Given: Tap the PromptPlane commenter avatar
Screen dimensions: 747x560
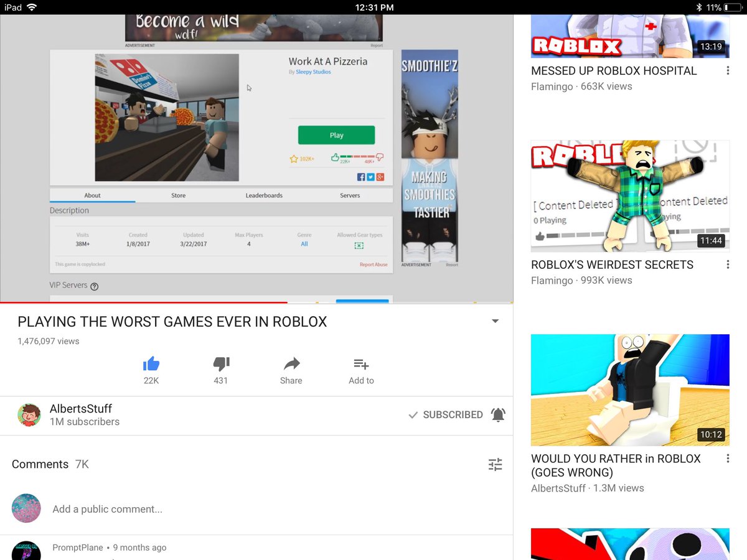Looking at the screenshot, I should coord(26,550).
